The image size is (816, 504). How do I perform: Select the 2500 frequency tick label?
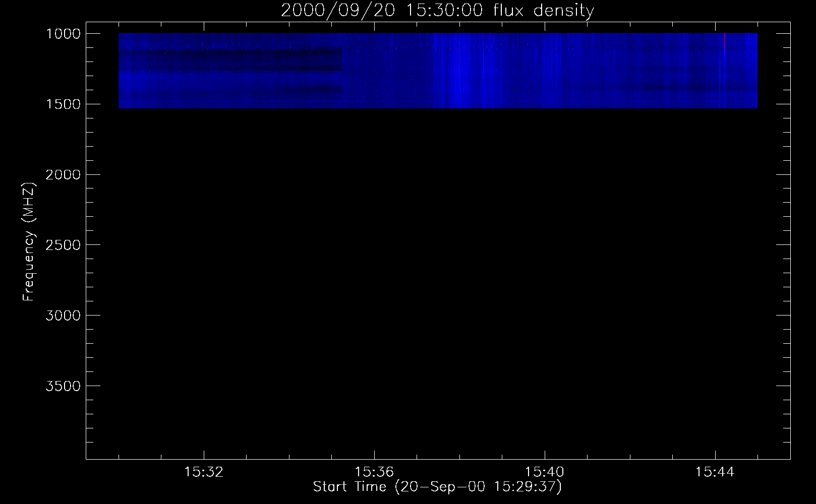(63, 245)
